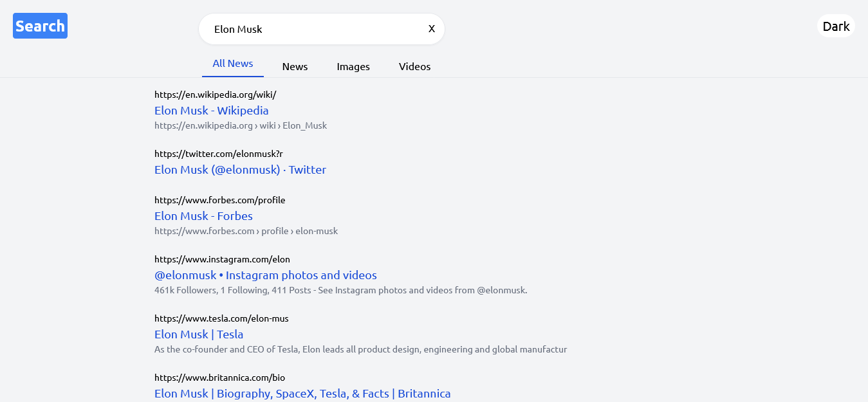Open the Elon Musk Biography Britannica result

click(302, 394)
